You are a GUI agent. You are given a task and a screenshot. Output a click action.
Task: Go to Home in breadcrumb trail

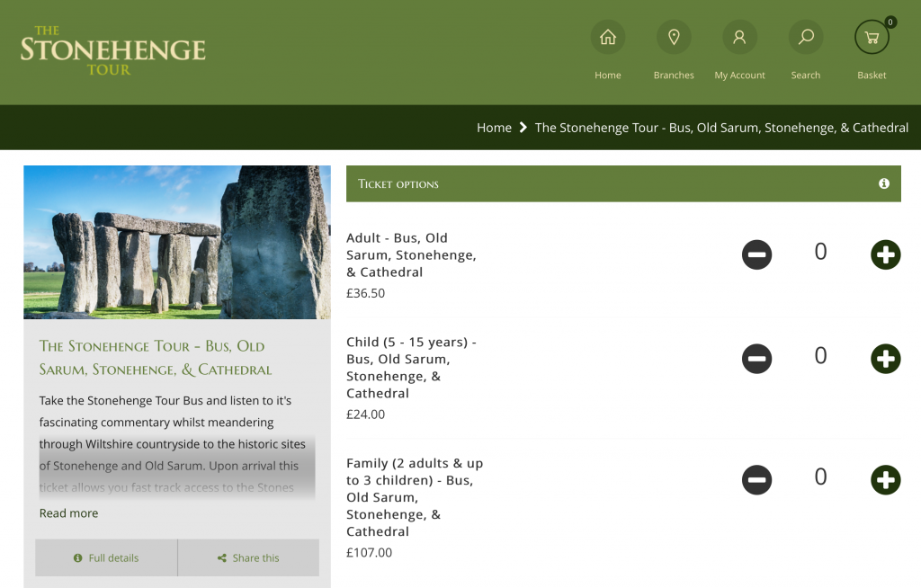[x=494, y=128]
